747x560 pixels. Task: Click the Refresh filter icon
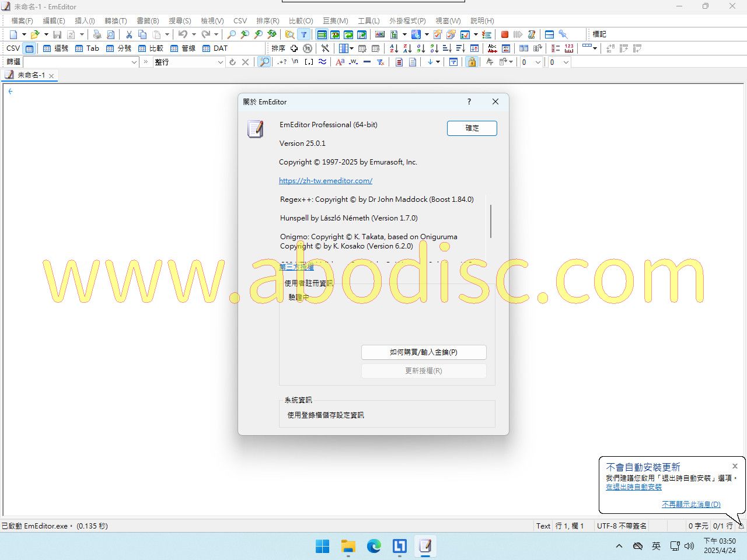point(232,62)
